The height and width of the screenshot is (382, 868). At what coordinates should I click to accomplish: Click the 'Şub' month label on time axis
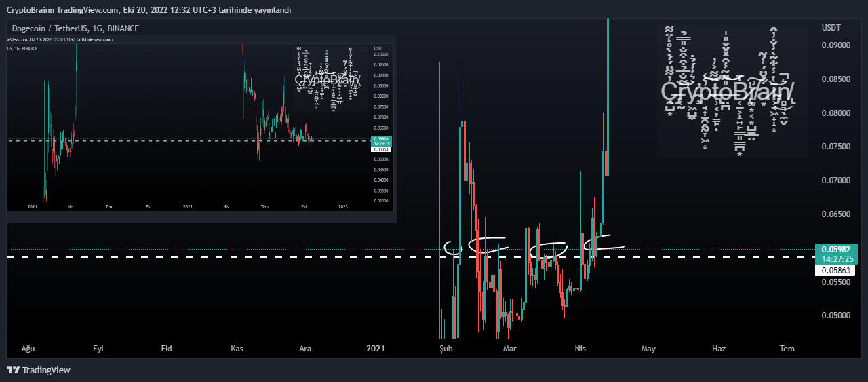click(445, 349)
